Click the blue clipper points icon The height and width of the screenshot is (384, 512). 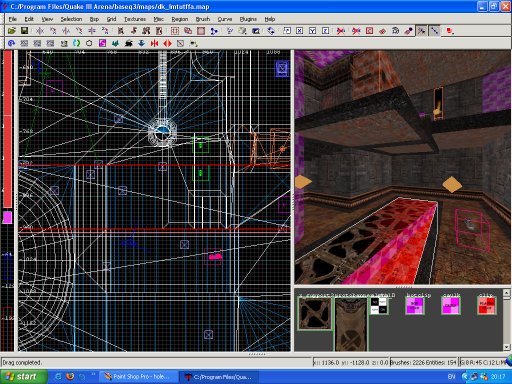[x=214, y=31]
